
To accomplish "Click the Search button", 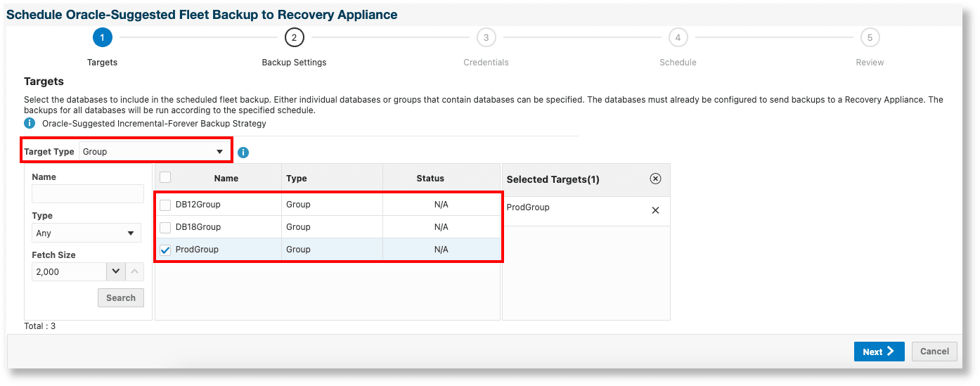I will pyautogui.click(x=121, y=298).
